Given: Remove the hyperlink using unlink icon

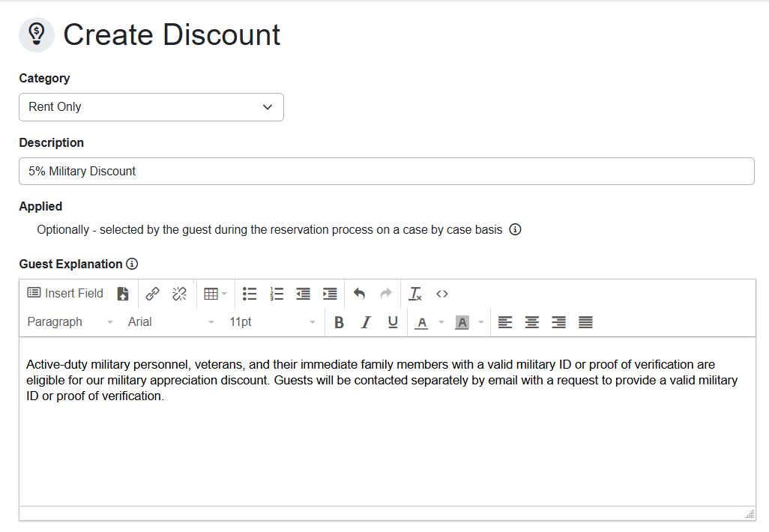Looking at the screenshot, I should (x=179, y=294).
